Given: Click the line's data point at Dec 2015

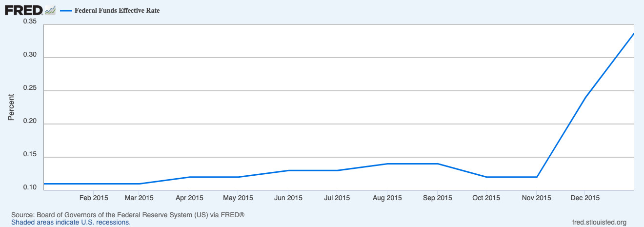Looking at the screenshot, I should pos(585,97).
